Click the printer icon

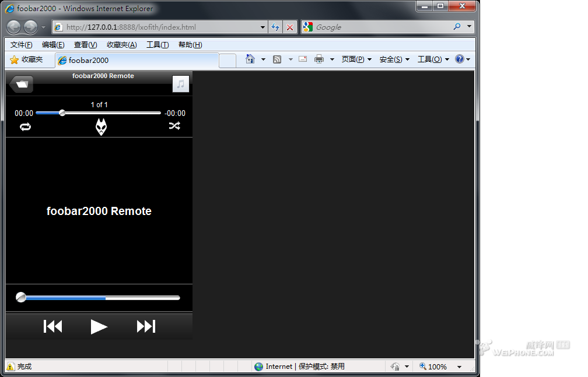coord(318,59)
